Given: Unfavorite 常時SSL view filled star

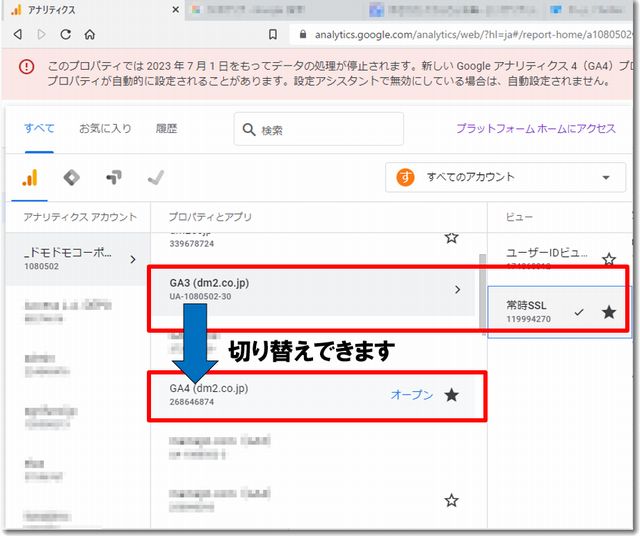Looking at the screenshot, I should [609, 312].
